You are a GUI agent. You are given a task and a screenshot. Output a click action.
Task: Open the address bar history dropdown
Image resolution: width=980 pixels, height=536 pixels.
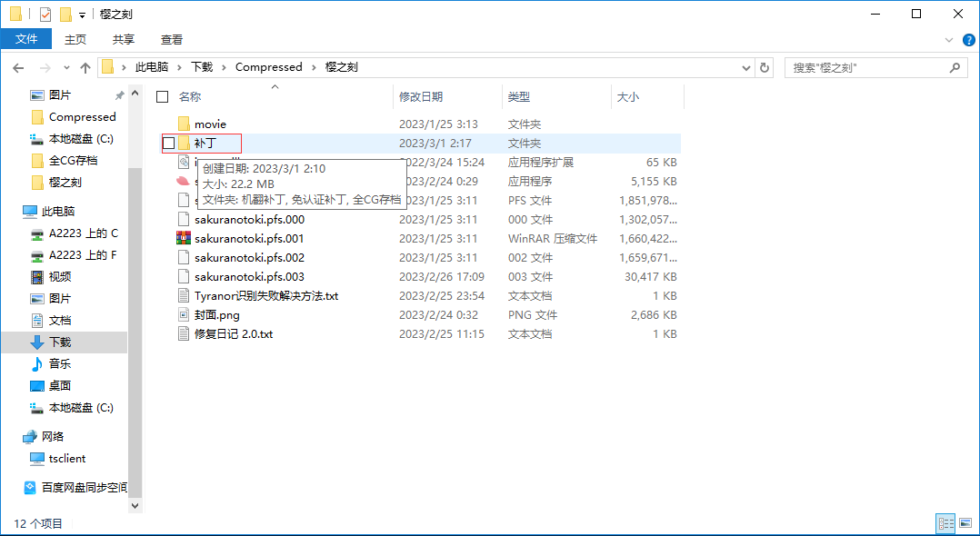pyautogui.click(x=745, y=67)
